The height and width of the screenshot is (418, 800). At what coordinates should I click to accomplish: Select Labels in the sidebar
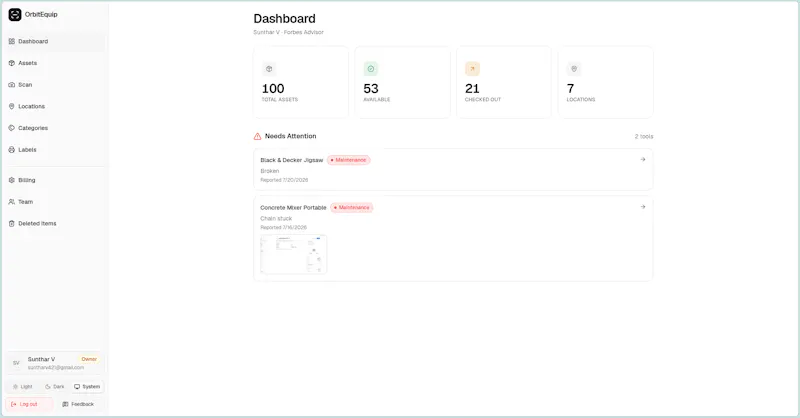click(55, 150)
